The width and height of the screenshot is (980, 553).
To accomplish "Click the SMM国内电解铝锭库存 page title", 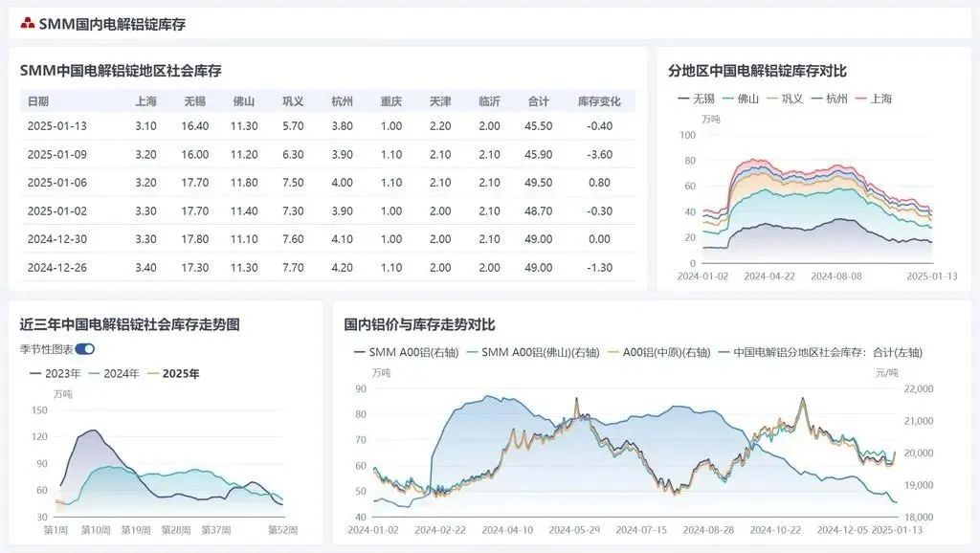I will [x=113, y=24].
